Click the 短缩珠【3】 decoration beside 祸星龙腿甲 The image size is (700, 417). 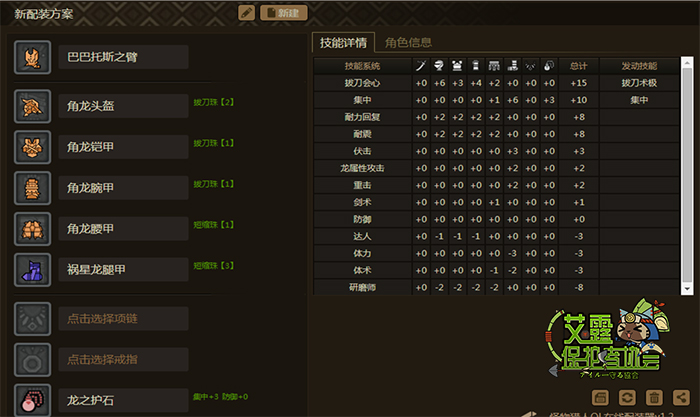pos(214,266)
